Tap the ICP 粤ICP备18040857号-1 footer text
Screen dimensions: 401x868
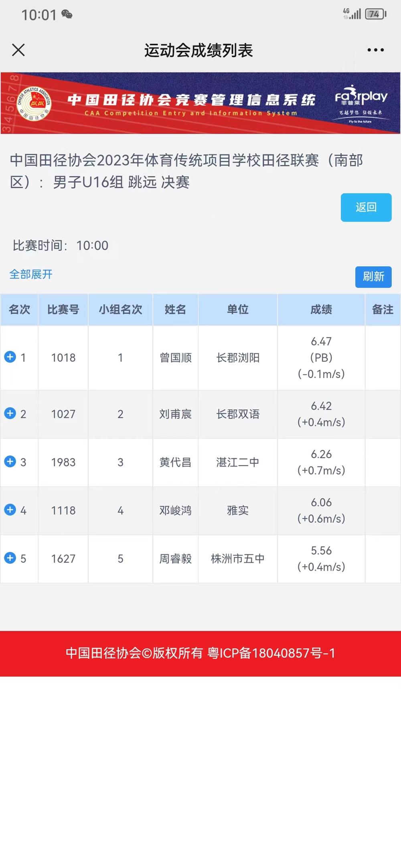coord(271,653)
